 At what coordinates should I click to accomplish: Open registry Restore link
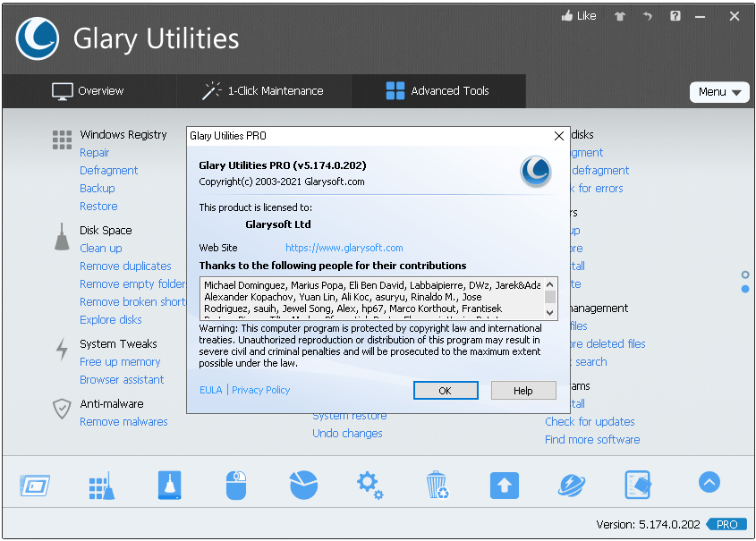pyautogui.click(x=98, y=207)
